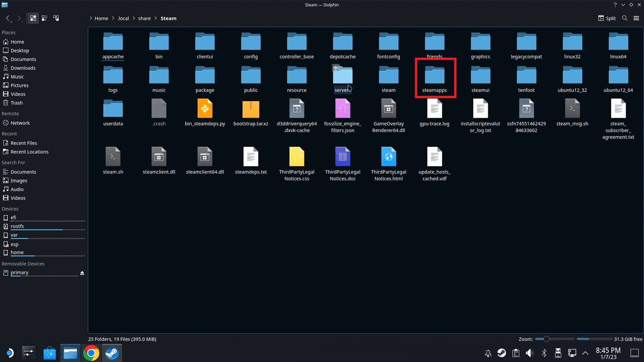The height and width of the screenshot is (362, 644).
Task: Click .local in the breadcrumb path
Action: [123, 18]
